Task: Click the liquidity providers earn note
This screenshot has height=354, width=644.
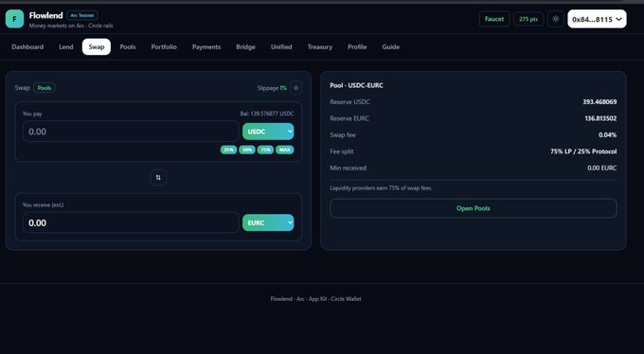Action: click(381, 188)
